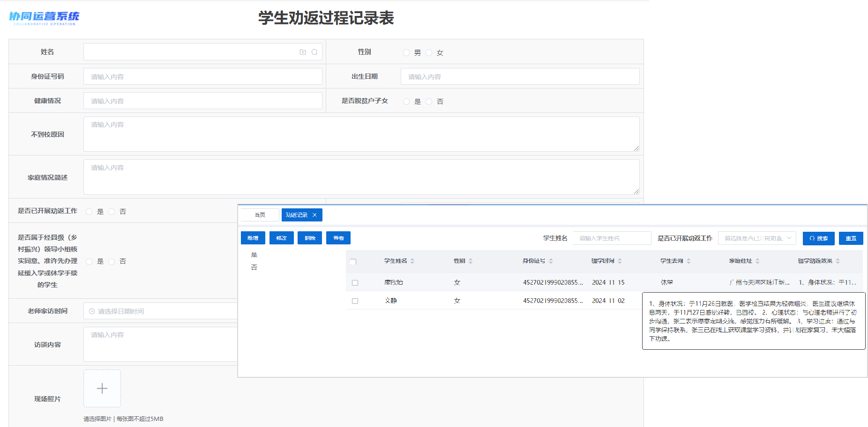Close the 劝返记录 tab with its X icon
868x427 pixels.
pyautogui.click(x=314, y=215)
